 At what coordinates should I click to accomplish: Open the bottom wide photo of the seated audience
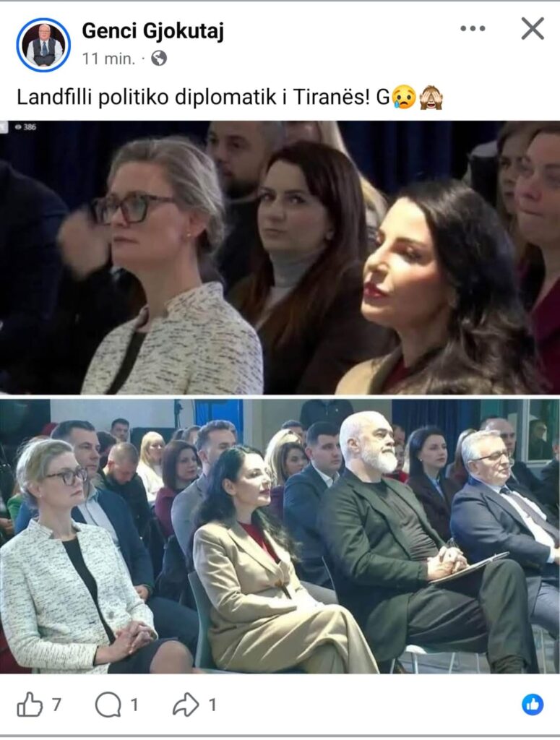(x=280, y=536)
